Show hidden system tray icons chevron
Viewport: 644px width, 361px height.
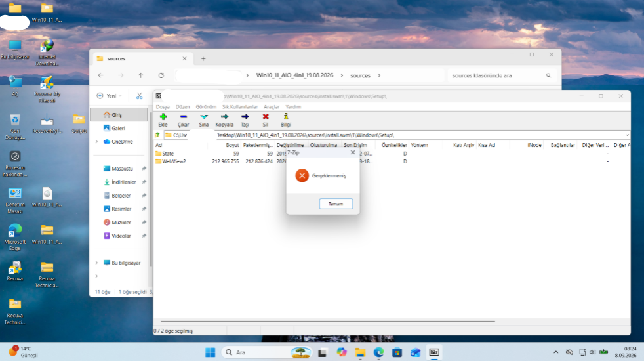(x=555, y=352)
